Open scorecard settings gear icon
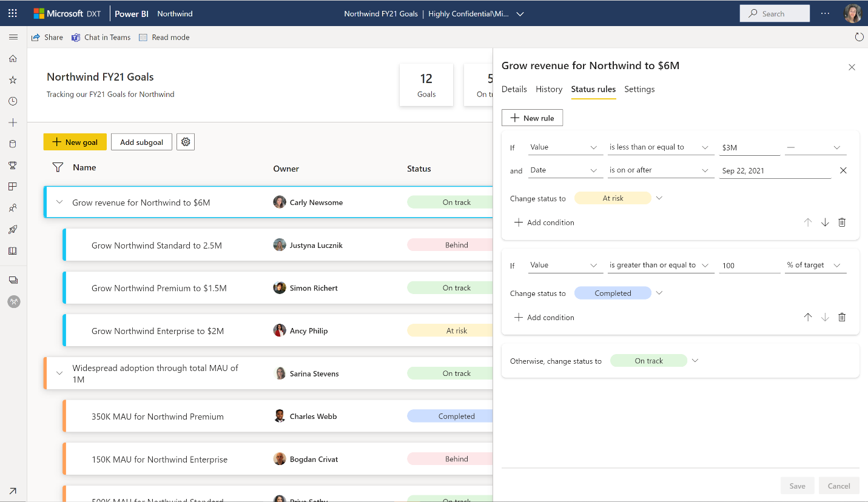The width and height of the screenshot is (868, 502). point(186,142)
